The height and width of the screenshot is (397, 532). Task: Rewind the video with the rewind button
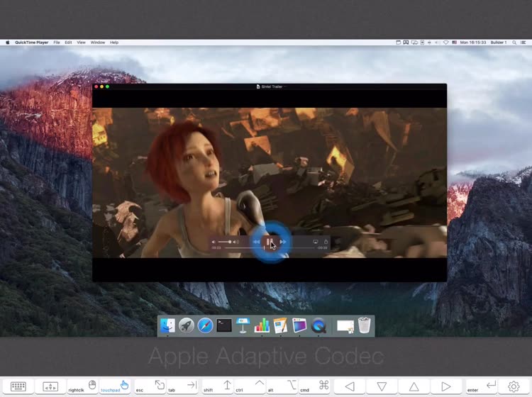[257, 242]
